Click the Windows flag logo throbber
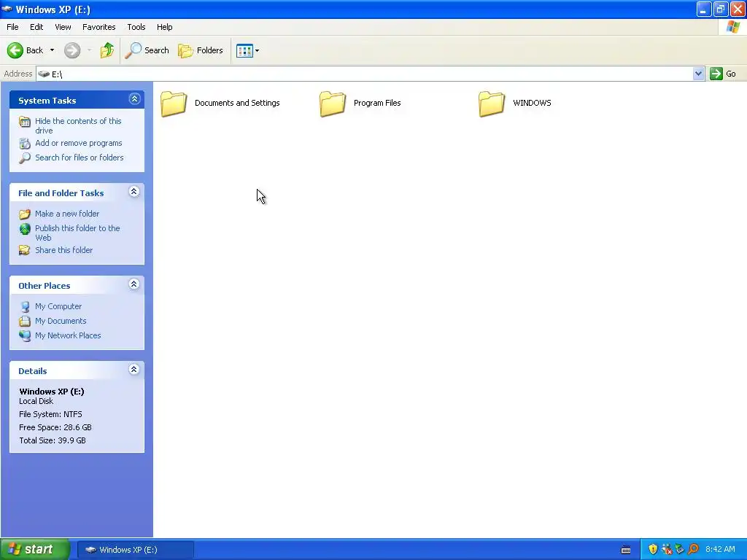This screenshot has height=560, width=747. (732, 27)
